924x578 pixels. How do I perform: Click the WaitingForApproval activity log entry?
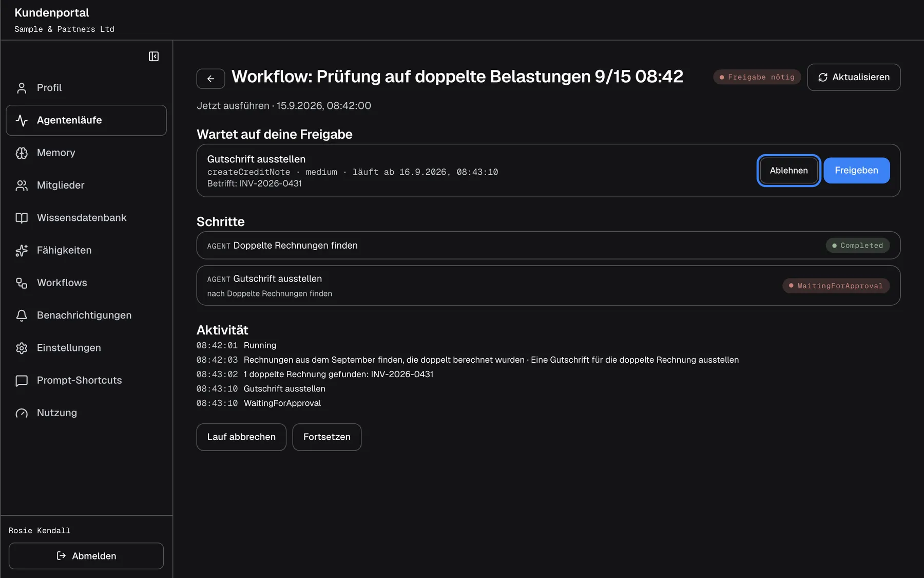(x=259, y=403)
